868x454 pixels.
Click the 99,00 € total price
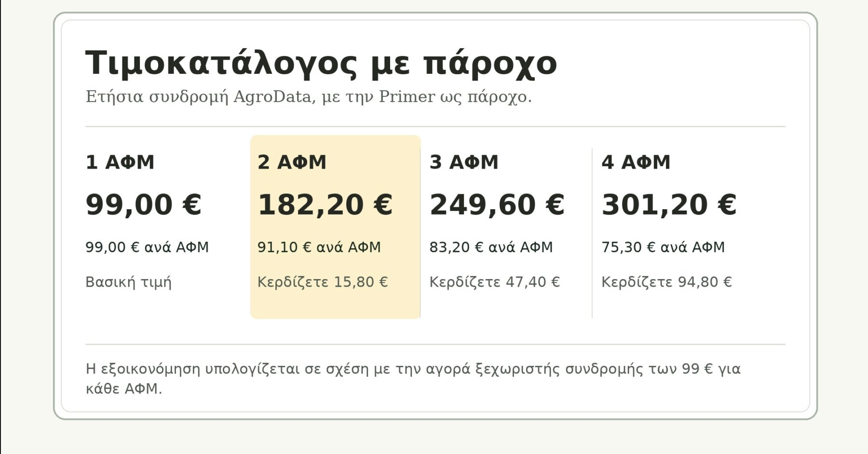[x=143, y=205]
